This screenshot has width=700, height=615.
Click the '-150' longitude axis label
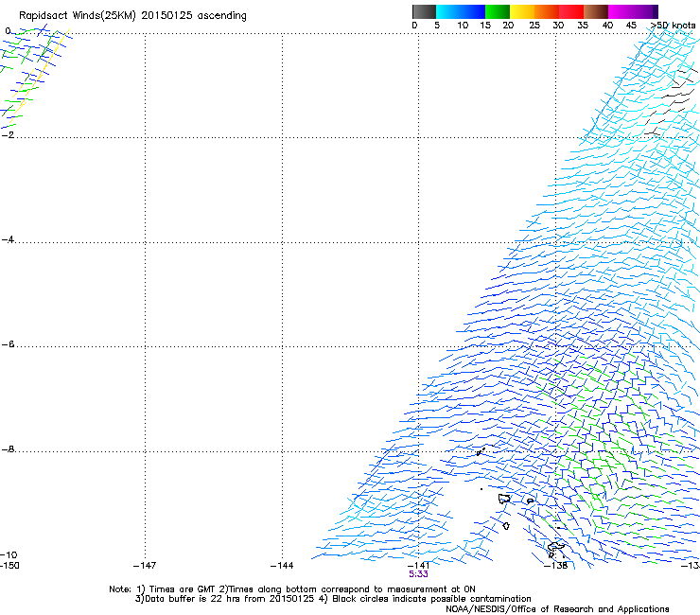pos(9,566)
